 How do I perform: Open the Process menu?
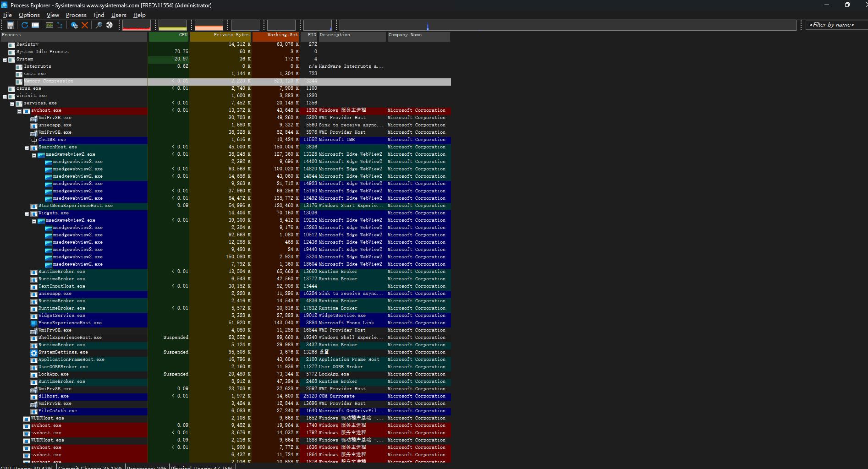point(76,15)
